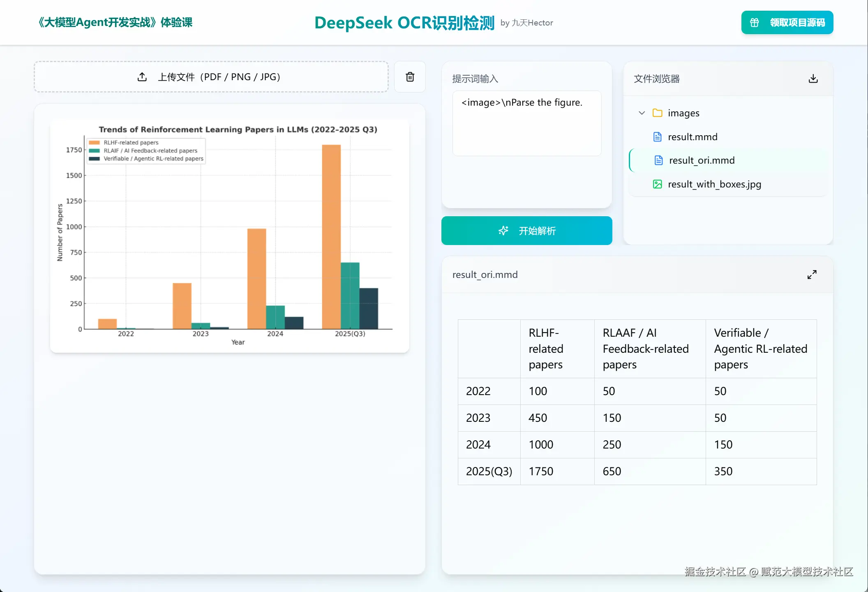The image size is (868, 592).
Task: Collapse the images folder chevron
Action: pos(642,113)
